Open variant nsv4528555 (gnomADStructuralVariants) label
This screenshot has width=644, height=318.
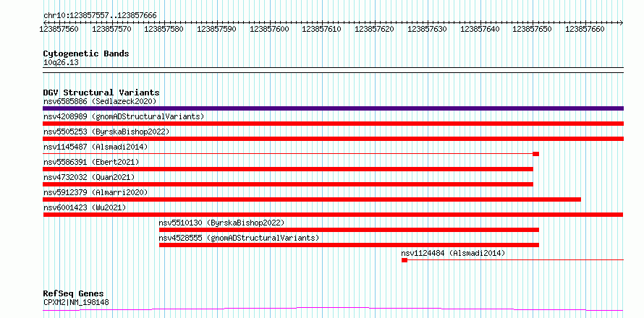click(x=239, y=238)
